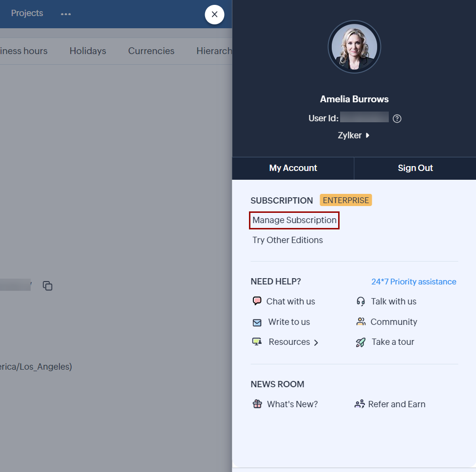Open the Manage Subscription link
The image size is (476, 472).
click(294, 220)
